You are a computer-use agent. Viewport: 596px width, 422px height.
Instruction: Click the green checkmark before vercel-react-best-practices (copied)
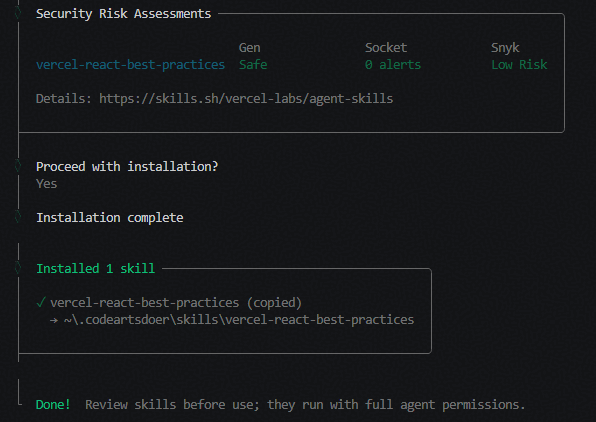(x=41, y=303)
